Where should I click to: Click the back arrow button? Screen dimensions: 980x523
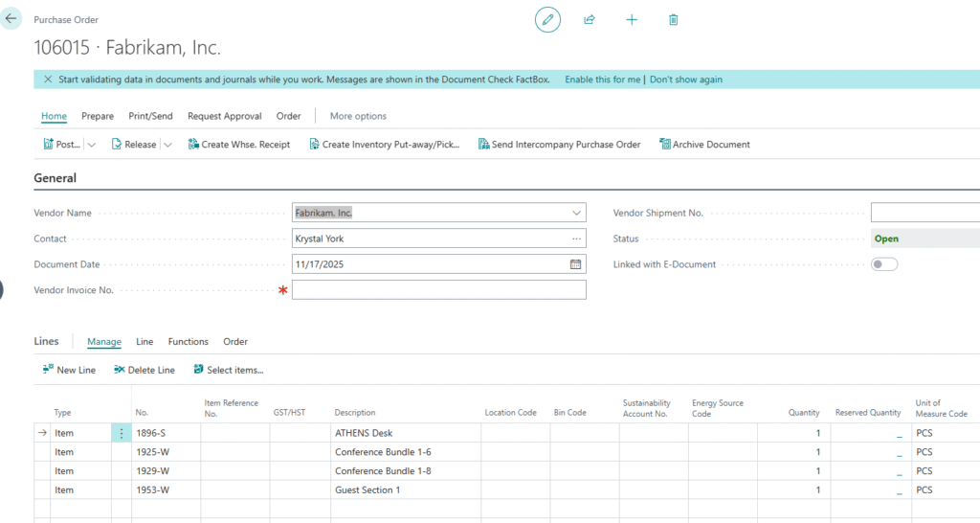11,18
